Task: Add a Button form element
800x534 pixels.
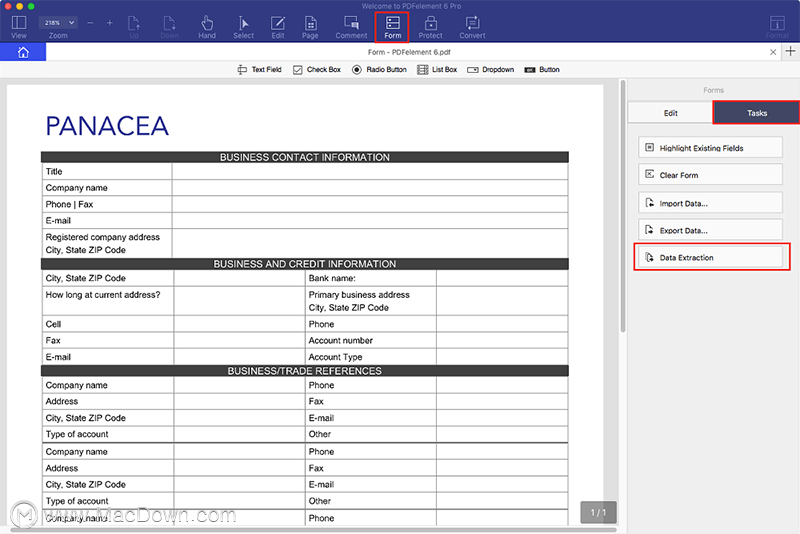Action: click(x=542, y=69)
